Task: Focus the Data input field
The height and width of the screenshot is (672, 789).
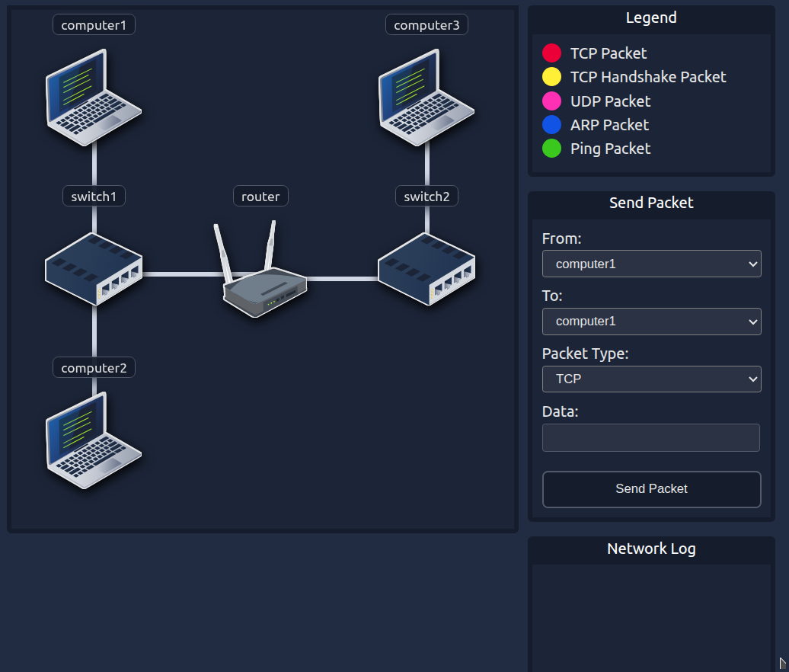Action: [x=651, y=438]
